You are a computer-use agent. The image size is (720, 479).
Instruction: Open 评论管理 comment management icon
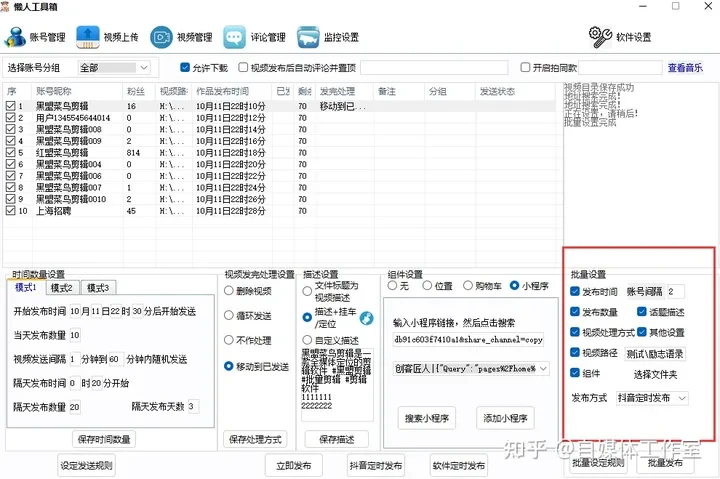coord(234,37)
